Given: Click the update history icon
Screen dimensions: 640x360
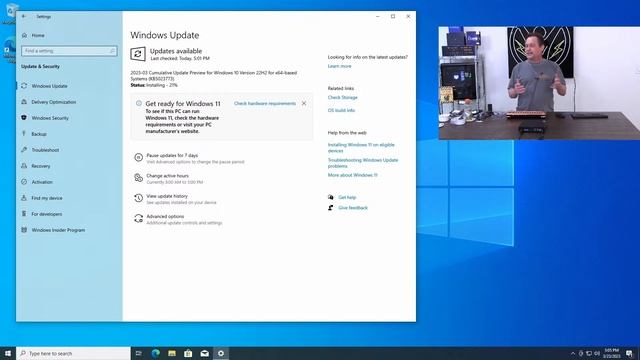Looking at the screenshot, I should [x=138, y=198].
